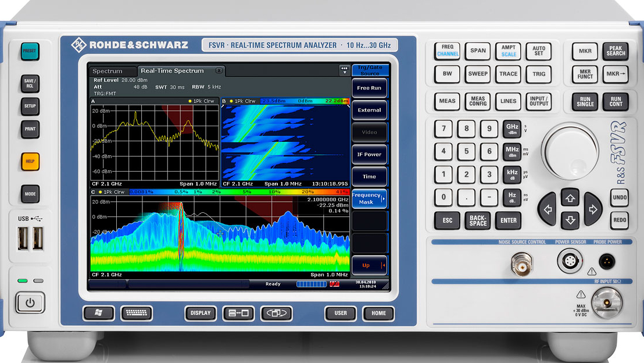This screenshot has width=644, height=363.
Task: Close the Real-Time Spectrum tab
Action: click(219, 71)
